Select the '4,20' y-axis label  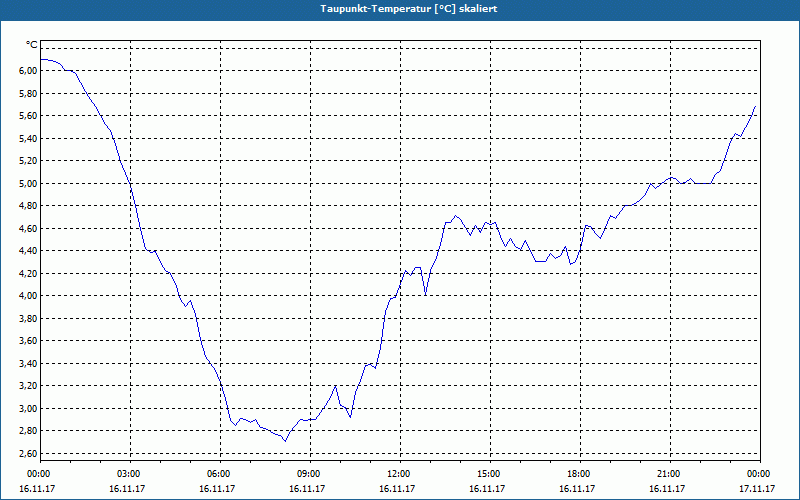28,273
